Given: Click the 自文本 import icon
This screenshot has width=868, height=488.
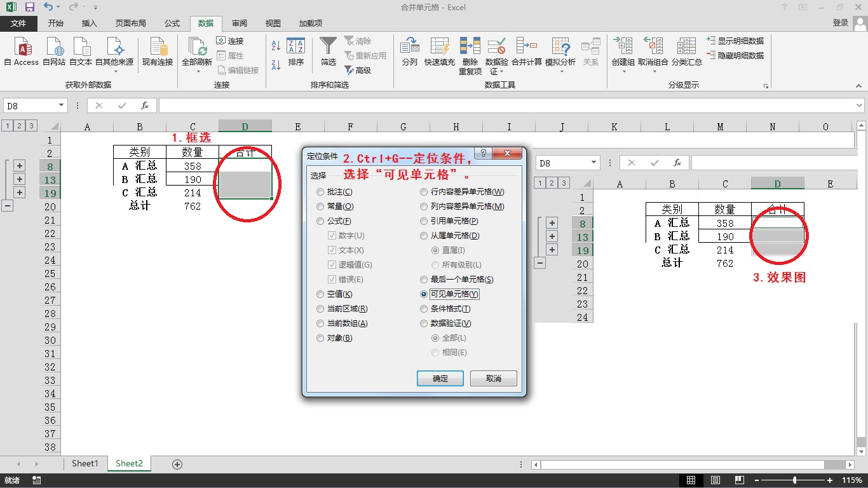Looking at the screenshot, I should (x=81, y=51).
